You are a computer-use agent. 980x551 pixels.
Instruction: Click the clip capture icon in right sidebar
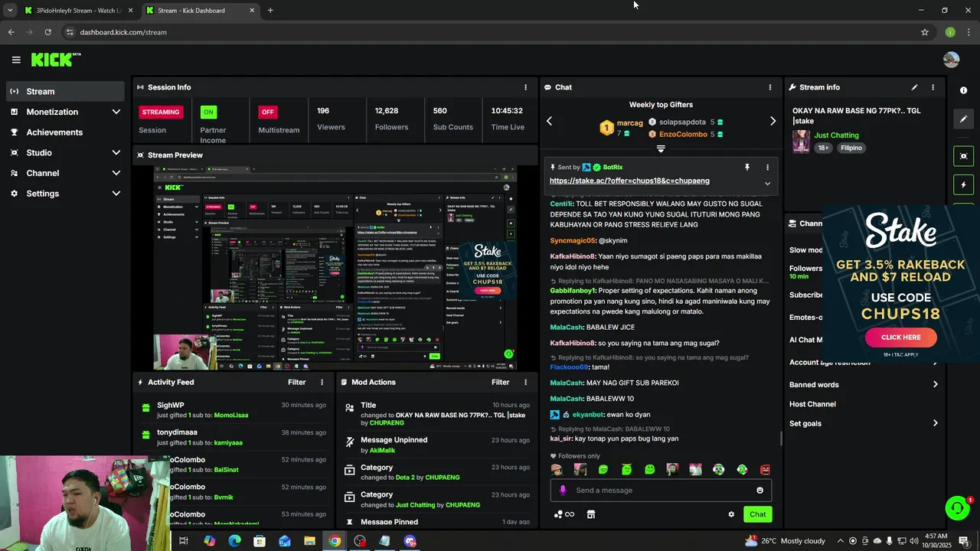click(x=963, y=156)
